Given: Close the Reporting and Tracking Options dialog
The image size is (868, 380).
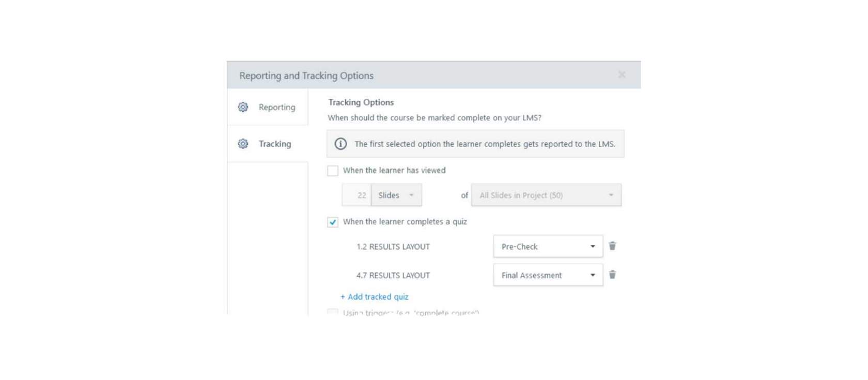Looking at the screenshot, I should 622,75.
